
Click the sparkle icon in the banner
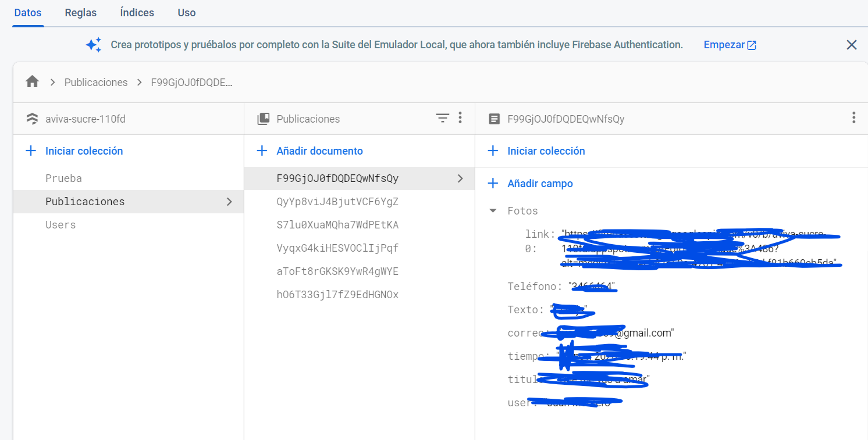[x=94, y=45]
